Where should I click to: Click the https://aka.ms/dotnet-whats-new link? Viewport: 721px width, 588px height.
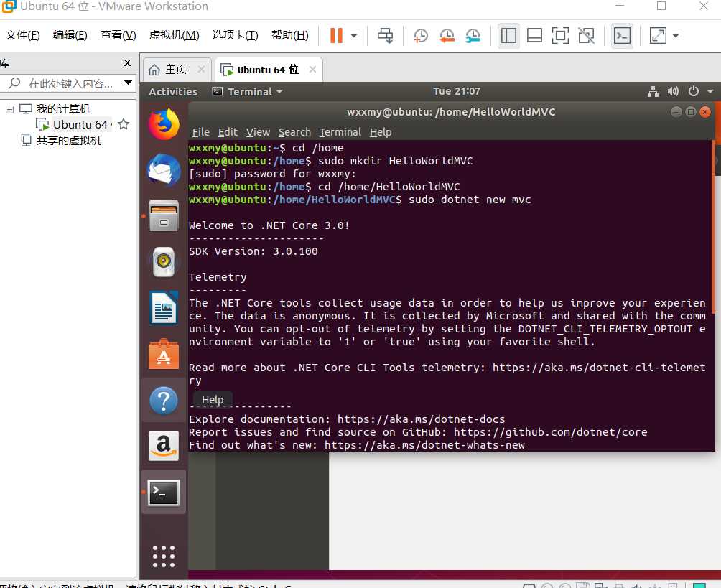(424, 445)
